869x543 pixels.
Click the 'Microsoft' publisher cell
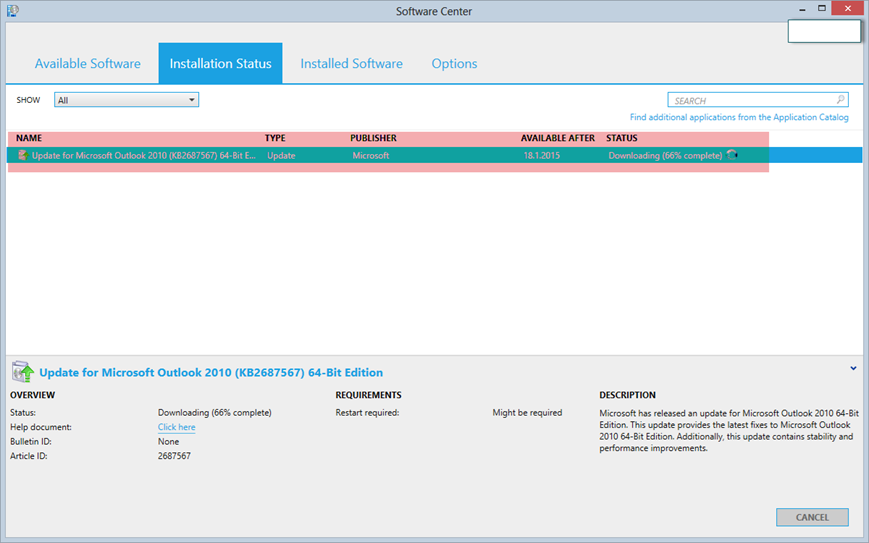click(x=371, y=156)
